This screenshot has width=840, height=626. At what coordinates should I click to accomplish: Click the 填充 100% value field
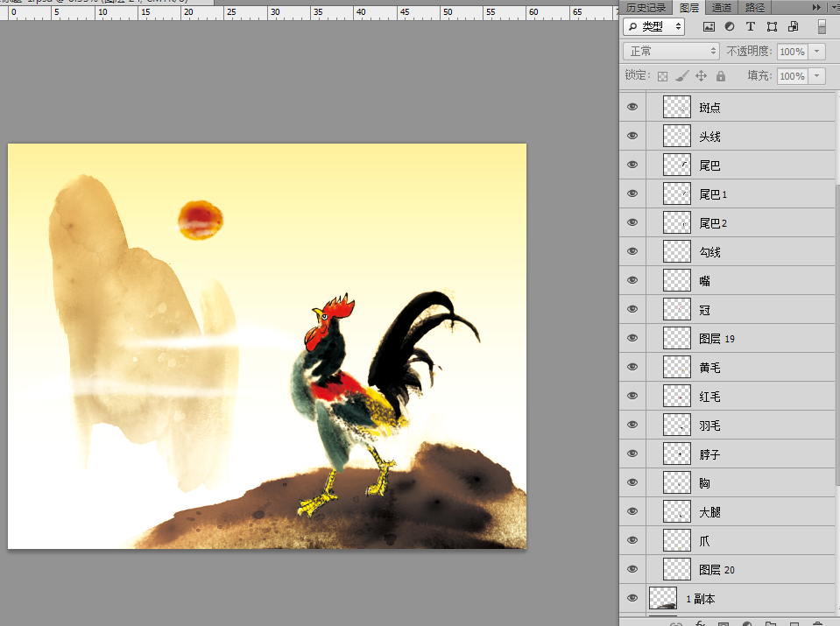[x=793, y=76]
